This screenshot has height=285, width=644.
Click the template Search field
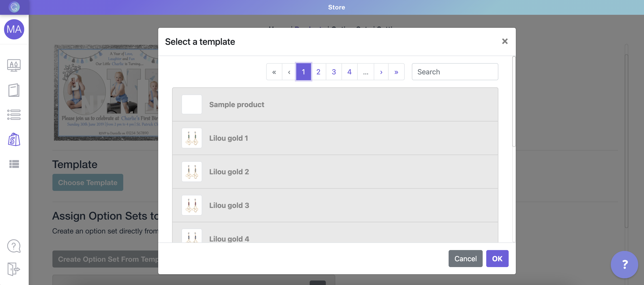455,72
